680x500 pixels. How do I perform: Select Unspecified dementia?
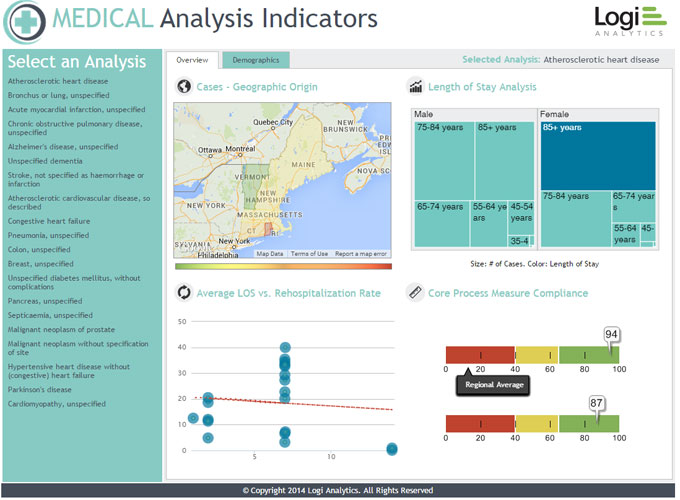tap(45, 161)
